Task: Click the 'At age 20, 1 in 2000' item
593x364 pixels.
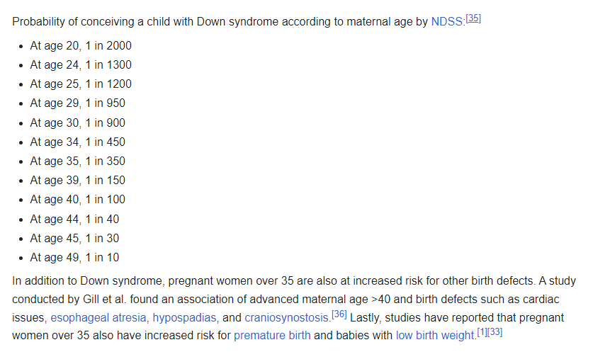Action: coord(81,46)
